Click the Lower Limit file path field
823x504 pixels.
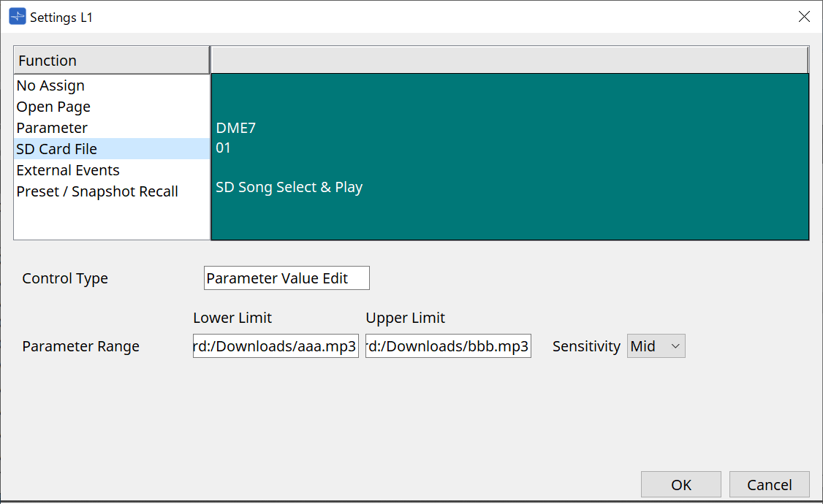point(276,345)
